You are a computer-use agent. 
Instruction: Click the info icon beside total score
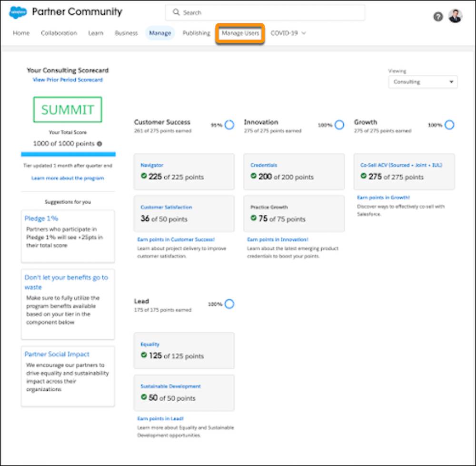[x=99, y=144]
